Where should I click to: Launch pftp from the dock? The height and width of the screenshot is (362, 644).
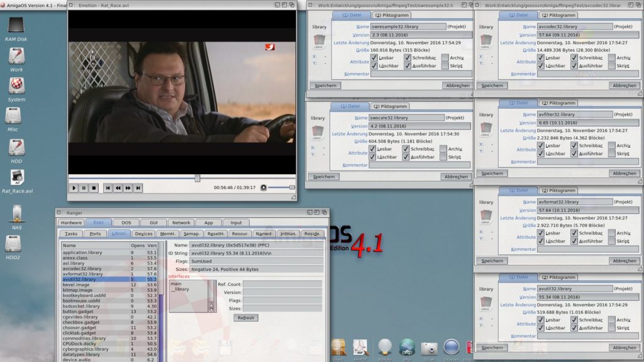[407, 347]
